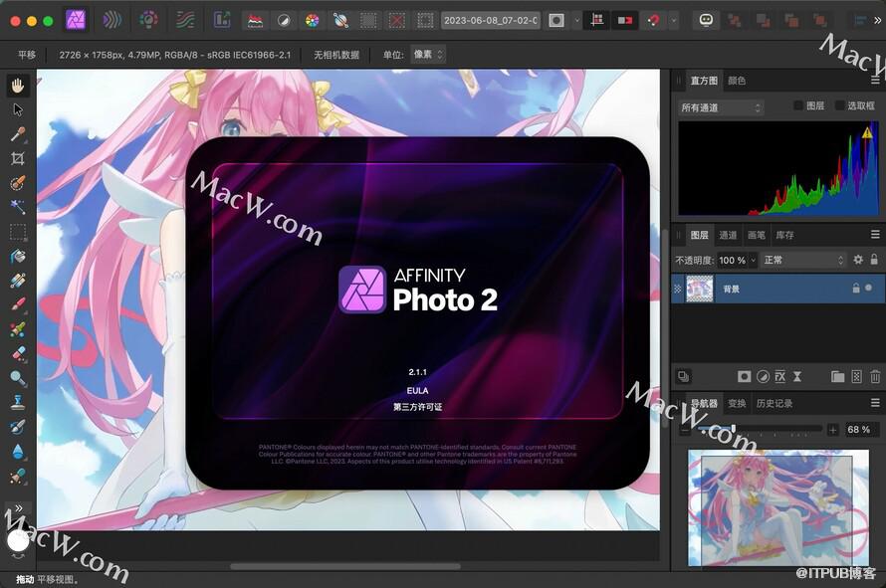
Task: Hide the 背景 layer using its visibility dot
Action: (x=868, y=289)
